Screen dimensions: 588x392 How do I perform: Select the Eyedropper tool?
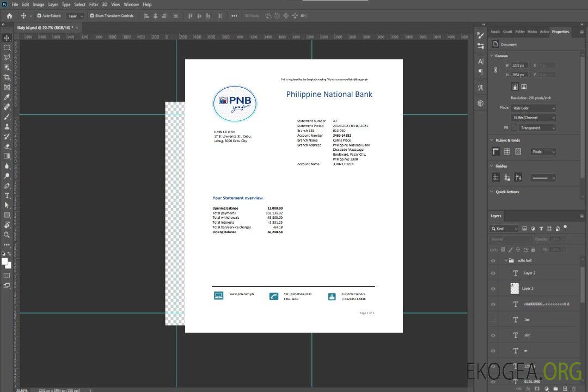7,97
